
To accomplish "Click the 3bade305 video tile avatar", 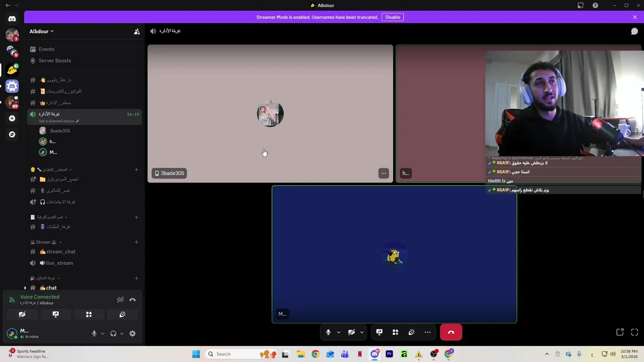I will pos(270,114).
